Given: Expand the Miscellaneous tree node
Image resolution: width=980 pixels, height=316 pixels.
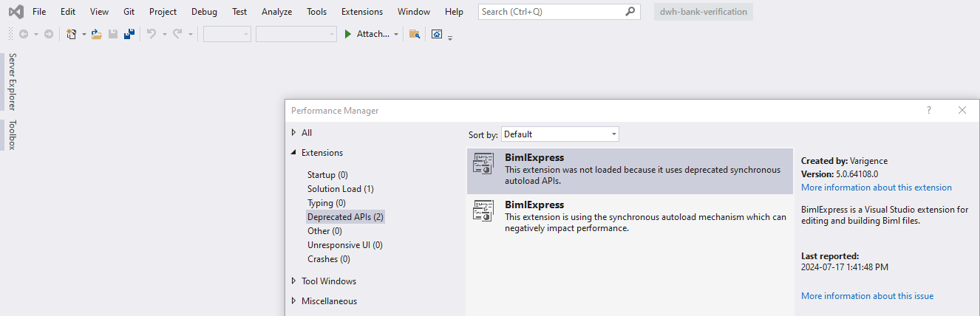Looking at the screenshot, I should tap(294, 301).
